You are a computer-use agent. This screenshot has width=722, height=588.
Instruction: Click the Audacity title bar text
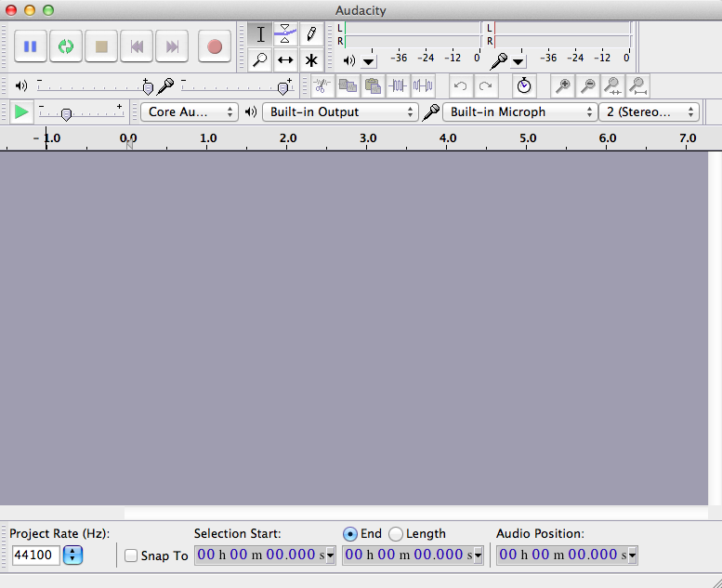pyautogui.click(x=361, y=10)
